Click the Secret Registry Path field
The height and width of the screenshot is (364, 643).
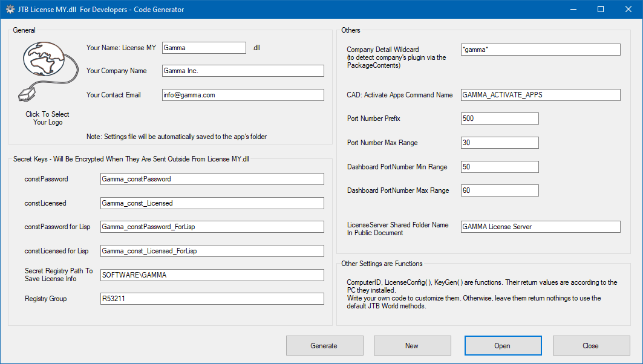pos(212,275)
